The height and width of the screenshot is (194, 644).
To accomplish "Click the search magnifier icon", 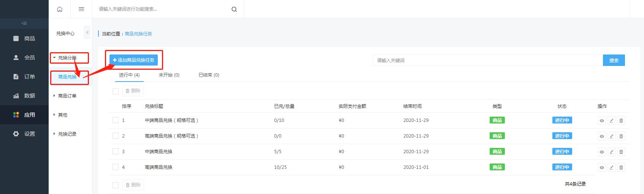I will (234, 9).
